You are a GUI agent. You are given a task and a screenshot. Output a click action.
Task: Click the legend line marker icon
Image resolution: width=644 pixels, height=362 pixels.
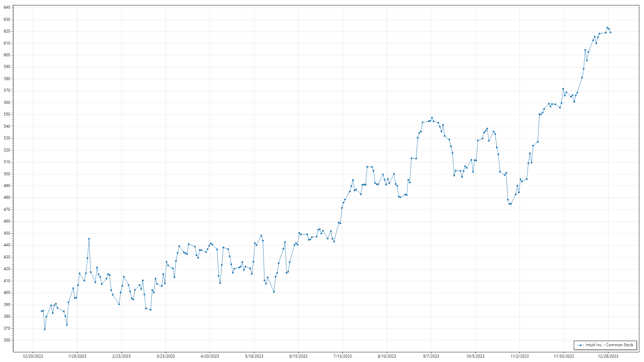tap(580, 345)
